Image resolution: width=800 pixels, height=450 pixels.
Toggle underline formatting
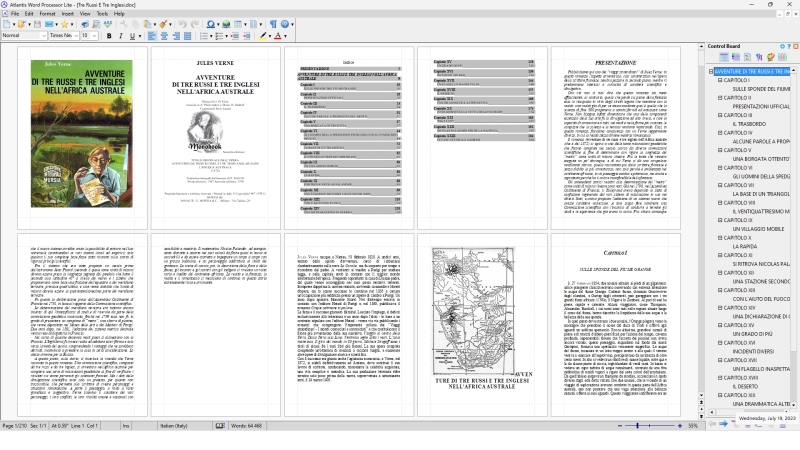tap(132, 36)
